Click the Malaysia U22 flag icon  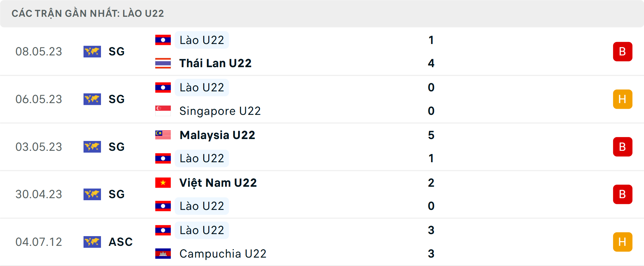pyautogui.click(x=163, y=135)
